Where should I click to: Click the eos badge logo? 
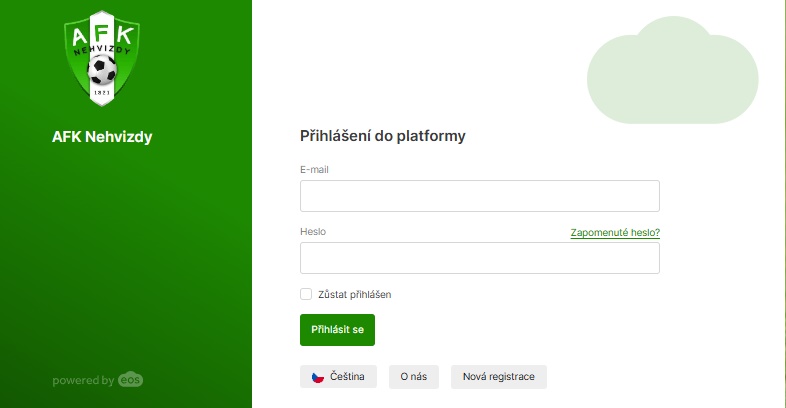pos(130,379)
